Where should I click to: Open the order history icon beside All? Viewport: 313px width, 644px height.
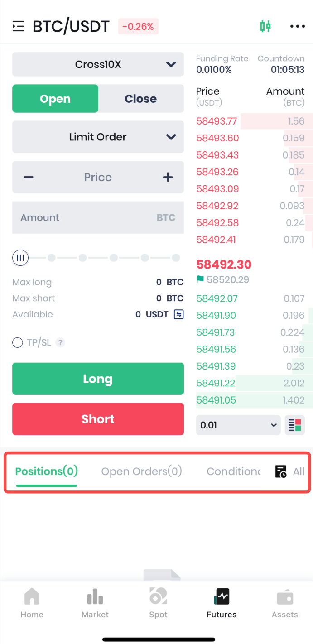click(281, 471)
